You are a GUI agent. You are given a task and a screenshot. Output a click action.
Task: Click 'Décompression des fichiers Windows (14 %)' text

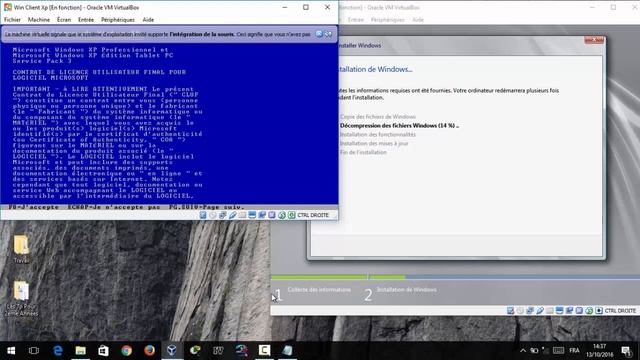click(399, 126)
